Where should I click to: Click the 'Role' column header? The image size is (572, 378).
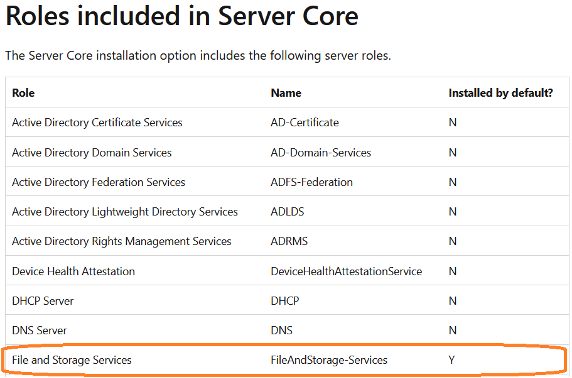23,93
